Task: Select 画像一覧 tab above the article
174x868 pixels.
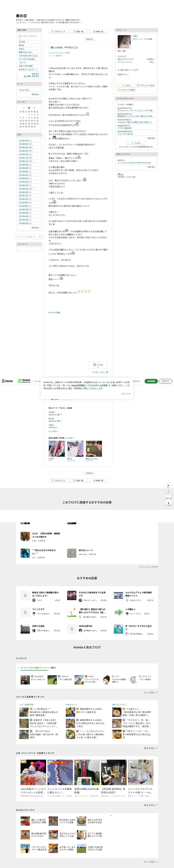Action: pyautogui.click(x=98, y=32)
